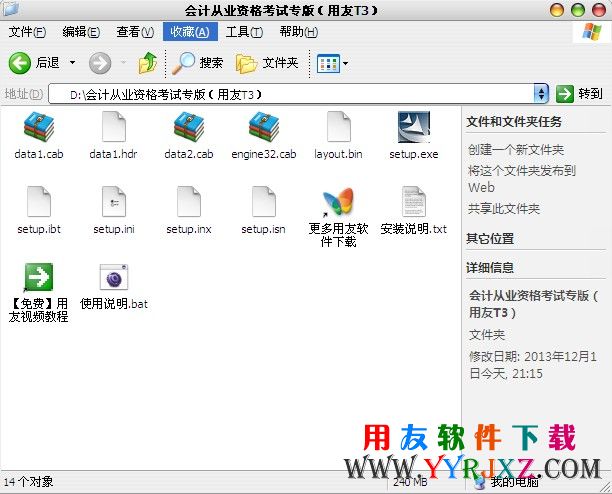Collapse the 详细信息 section

(x=490, y=268)
